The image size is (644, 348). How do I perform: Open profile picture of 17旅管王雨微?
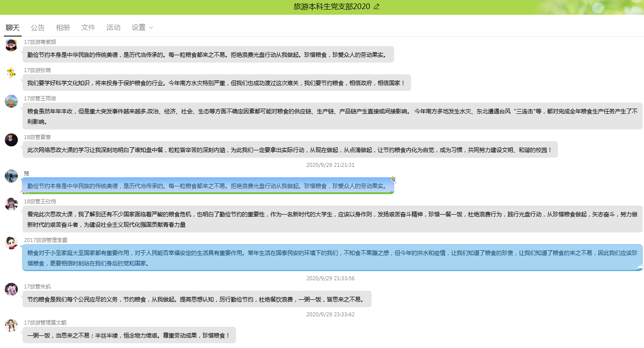point(11,101)
